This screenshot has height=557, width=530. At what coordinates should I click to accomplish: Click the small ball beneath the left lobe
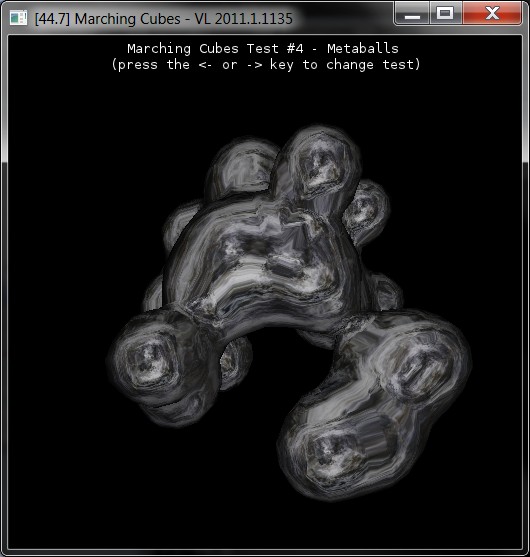[x=234, y=362]
